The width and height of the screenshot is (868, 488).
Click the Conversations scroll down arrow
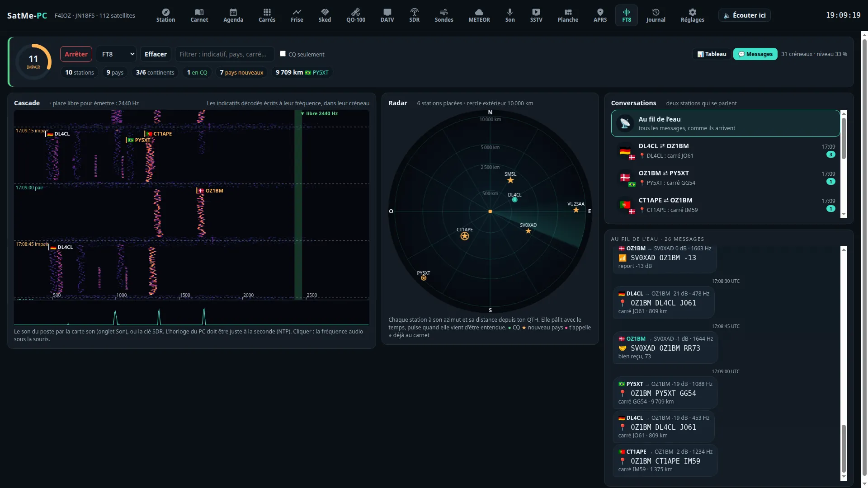[844, 215]
